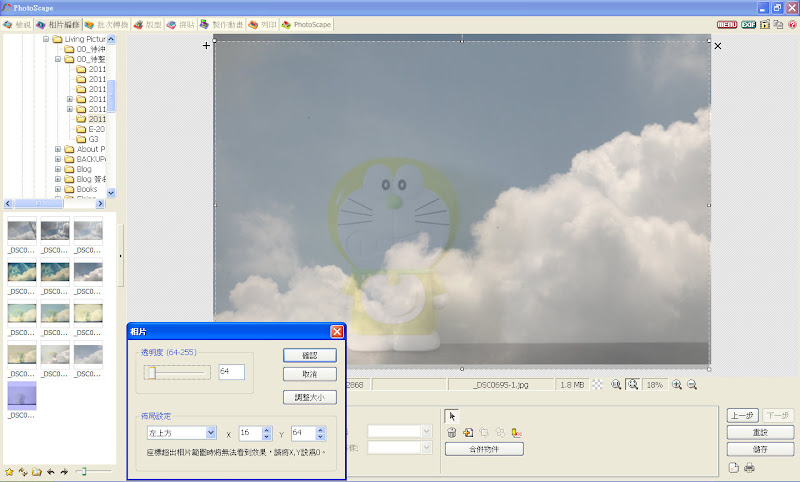Click the 調整大小 resize button
The image size is (800, 482).
click(x=310, y=397)
